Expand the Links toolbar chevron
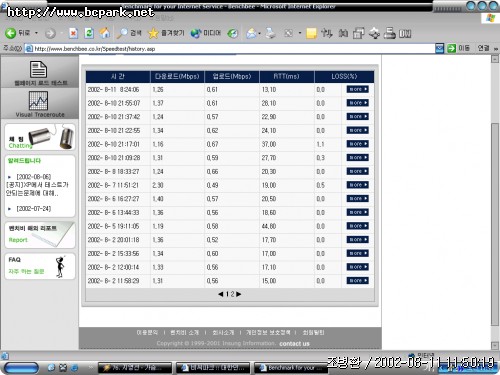This screenshot has width=500, height=375. 496,49
